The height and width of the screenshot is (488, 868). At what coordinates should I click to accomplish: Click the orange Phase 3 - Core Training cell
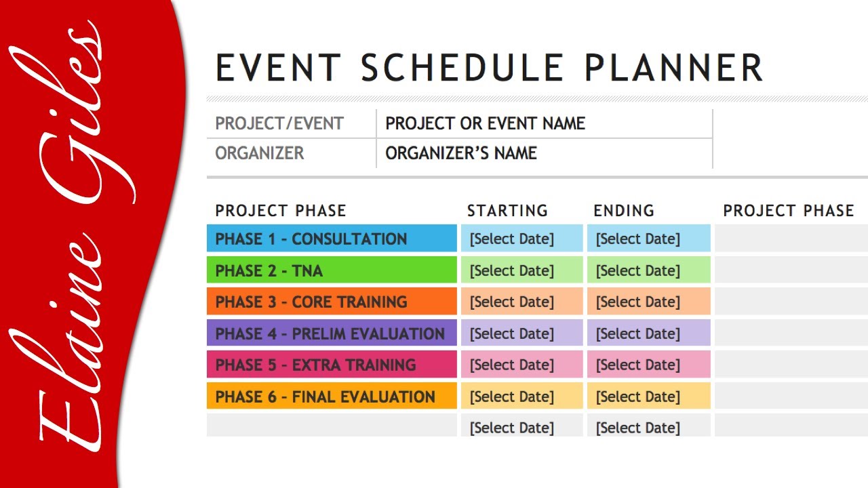[332, 302]
